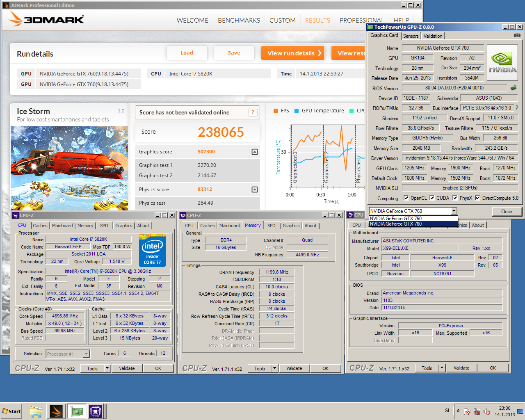
Task: Open the muted volume tray icon
Action: pyautogui.click(x=487, y=411)
